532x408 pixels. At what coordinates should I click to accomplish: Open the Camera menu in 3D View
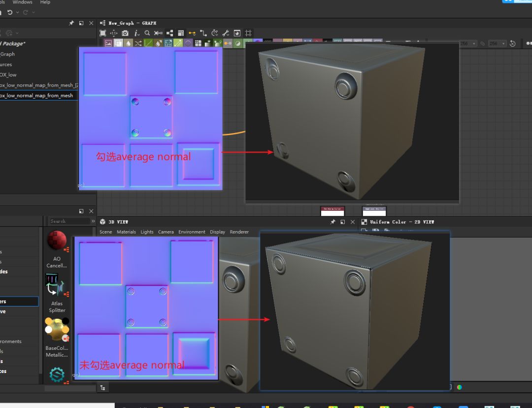166,232
